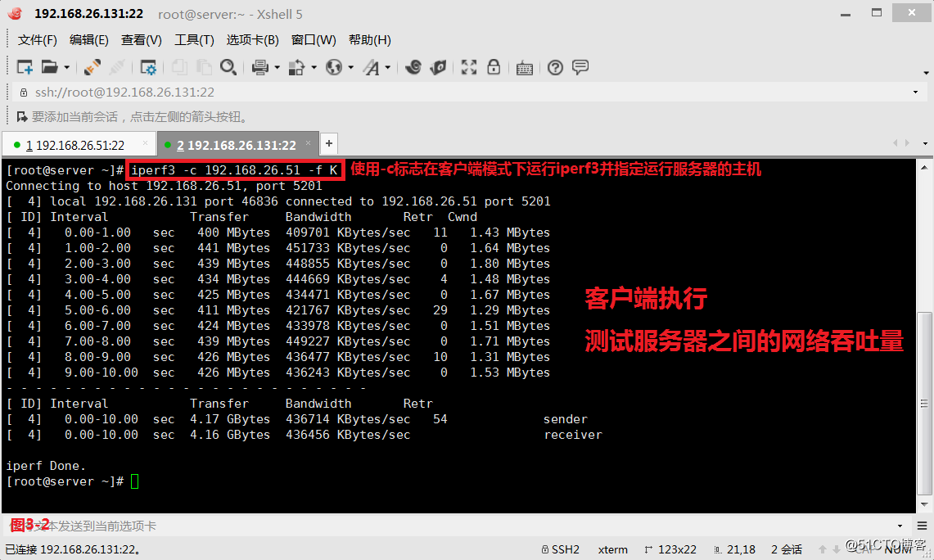Toggle full screen mode icon

[469, 67]
